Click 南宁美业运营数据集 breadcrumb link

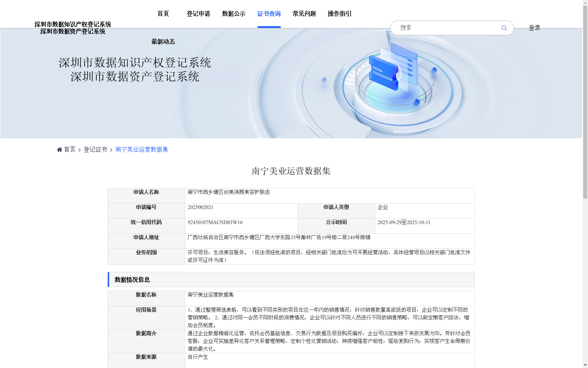141,149
